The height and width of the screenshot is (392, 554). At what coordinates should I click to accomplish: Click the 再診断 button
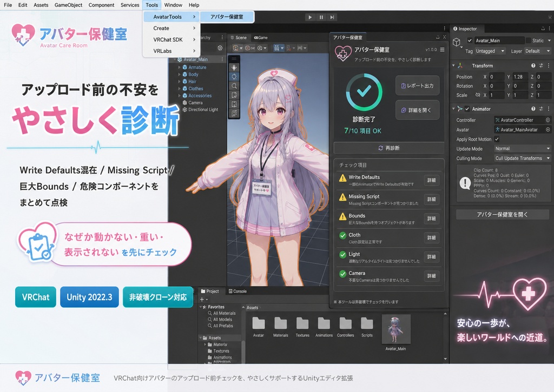coord(388,148)
